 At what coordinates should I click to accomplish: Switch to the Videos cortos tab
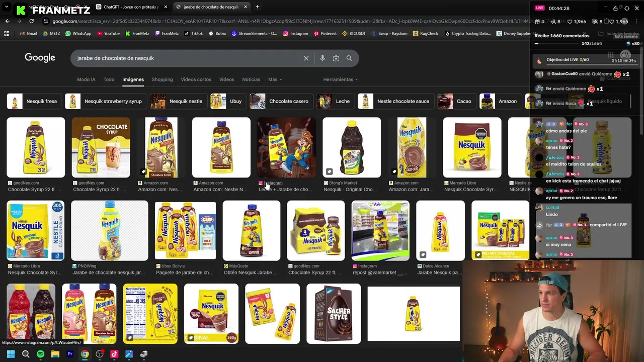click(196, 79)
